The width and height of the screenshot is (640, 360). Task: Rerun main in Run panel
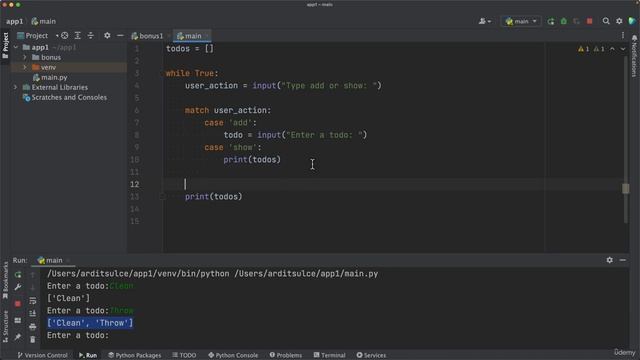18,275
